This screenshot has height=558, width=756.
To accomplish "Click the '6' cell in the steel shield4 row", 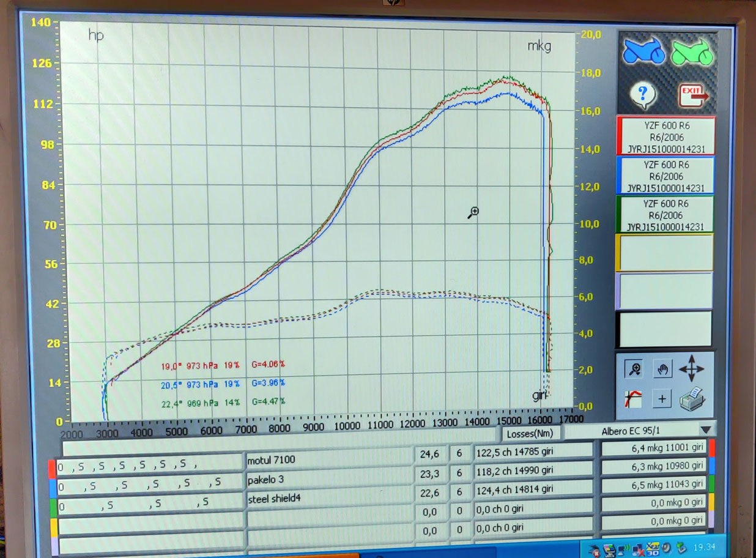I will [459, 492].
